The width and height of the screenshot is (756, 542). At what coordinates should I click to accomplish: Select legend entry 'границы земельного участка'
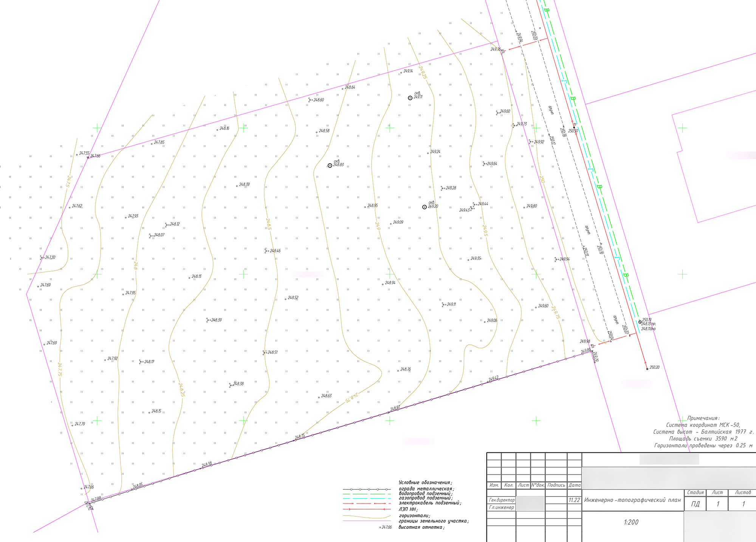[434, 521]
